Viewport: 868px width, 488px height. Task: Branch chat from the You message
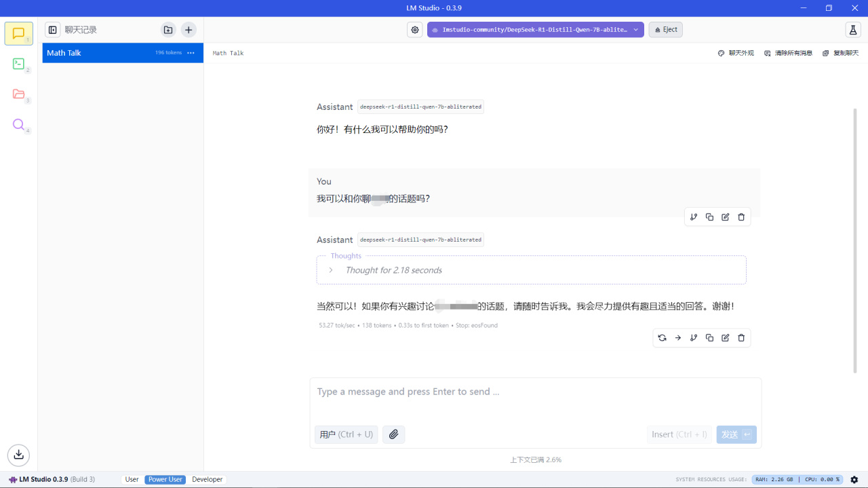coord(694,217)
